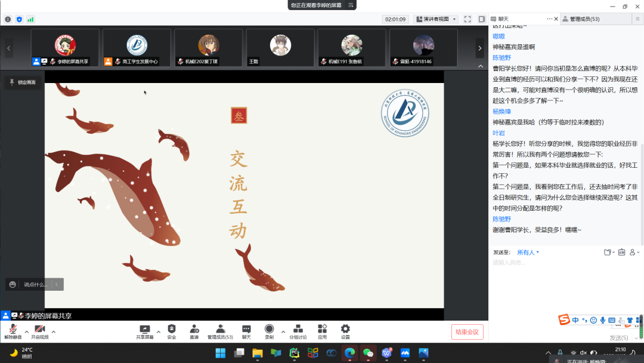
Task: Expand audio options arrow next to 解除静音
Action: tap(26, 331)
